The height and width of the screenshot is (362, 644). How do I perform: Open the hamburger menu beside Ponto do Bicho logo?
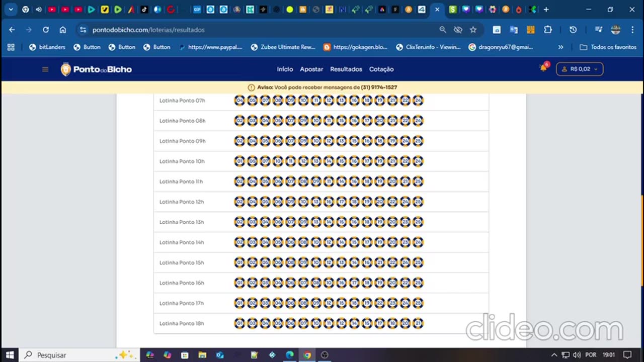coord(45,69)
